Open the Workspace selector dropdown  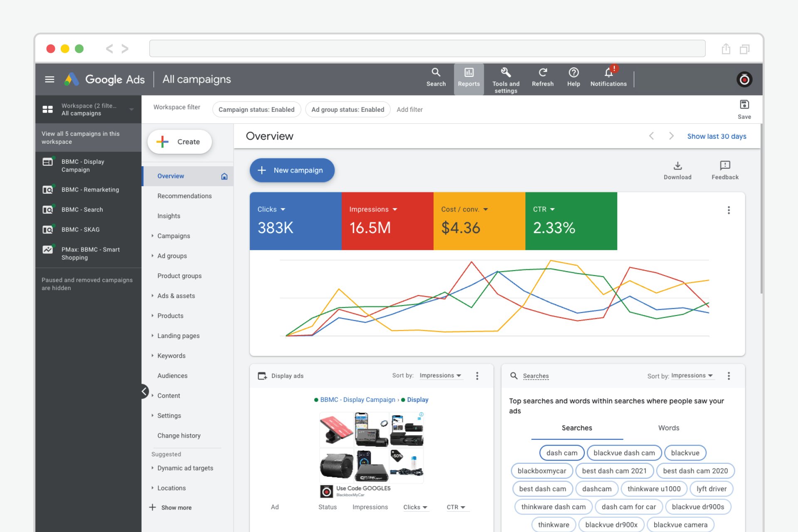pos(88,109)
